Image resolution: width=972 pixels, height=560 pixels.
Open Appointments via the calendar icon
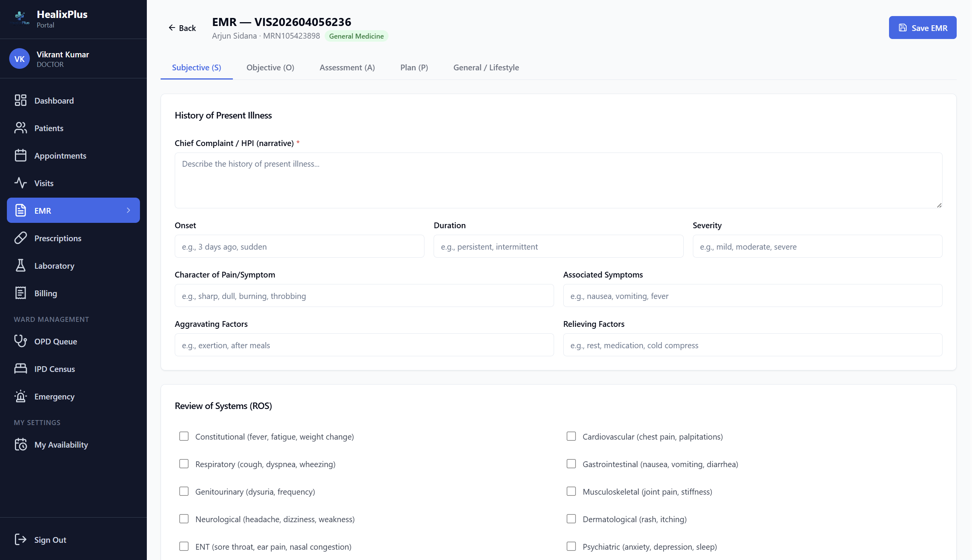coord(20,155)
